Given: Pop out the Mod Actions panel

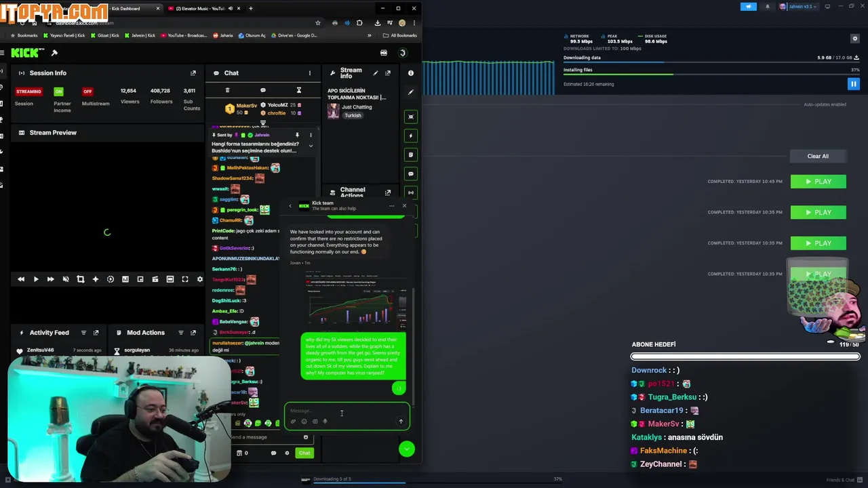Looking at the screenshot, I should point(193,333).
